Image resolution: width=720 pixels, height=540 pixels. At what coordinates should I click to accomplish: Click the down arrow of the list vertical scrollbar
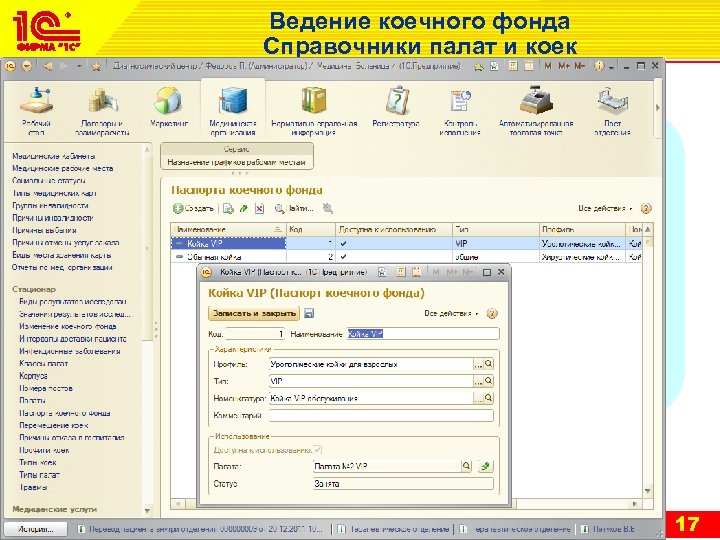[x=647, y=491]
